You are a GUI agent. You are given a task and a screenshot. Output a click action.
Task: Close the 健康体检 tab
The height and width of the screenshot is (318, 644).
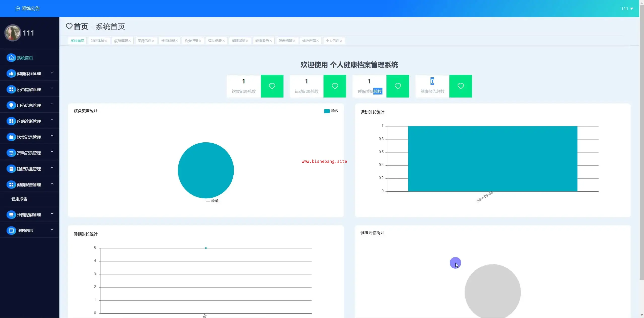click(x=106, y=41)
